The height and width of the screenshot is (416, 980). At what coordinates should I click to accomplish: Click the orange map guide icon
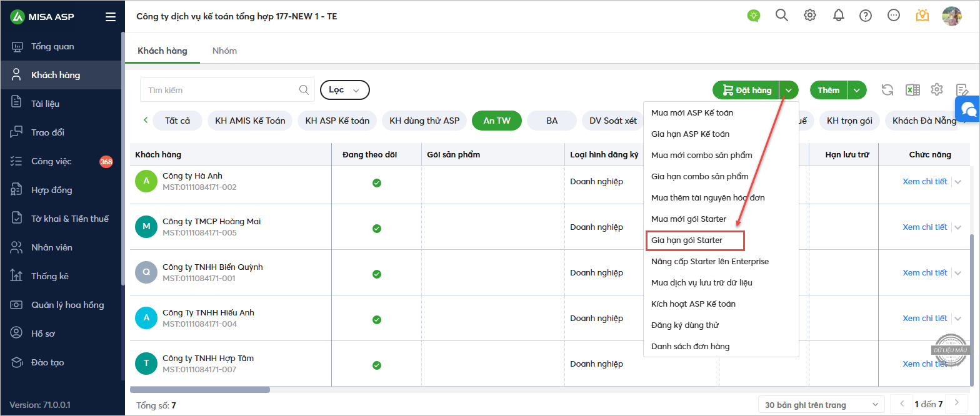(922, 16)
